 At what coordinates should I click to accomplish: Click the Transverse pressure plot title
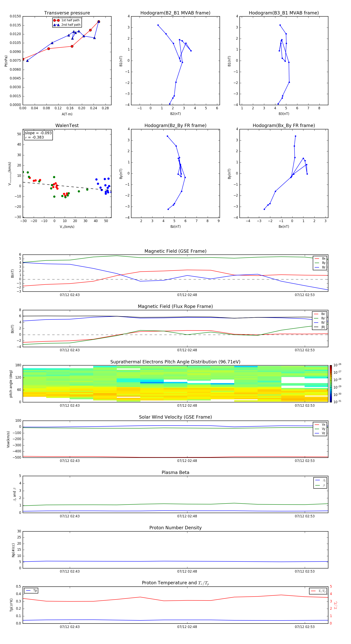(x=67, y=13)
